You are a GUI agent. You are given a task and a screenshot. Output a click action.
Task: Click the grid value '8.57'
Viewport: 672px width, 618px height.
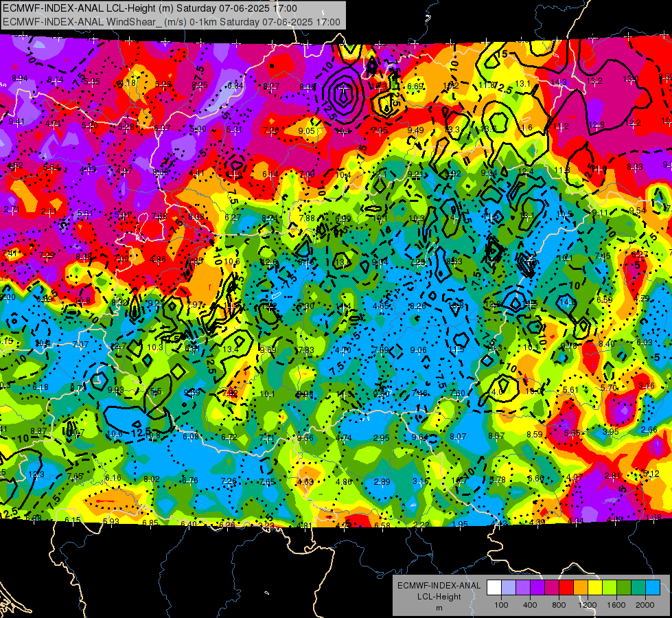(496, 436)
